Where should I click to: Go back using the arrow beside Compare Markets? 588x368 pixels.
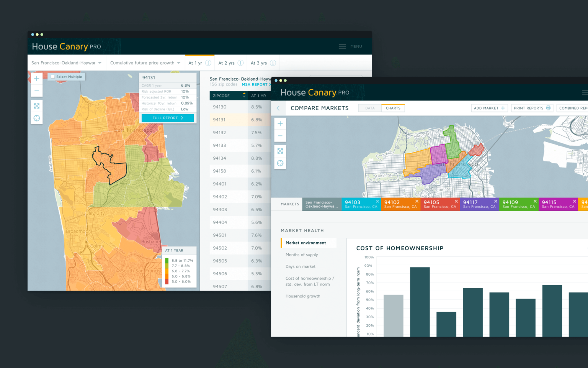278,108
